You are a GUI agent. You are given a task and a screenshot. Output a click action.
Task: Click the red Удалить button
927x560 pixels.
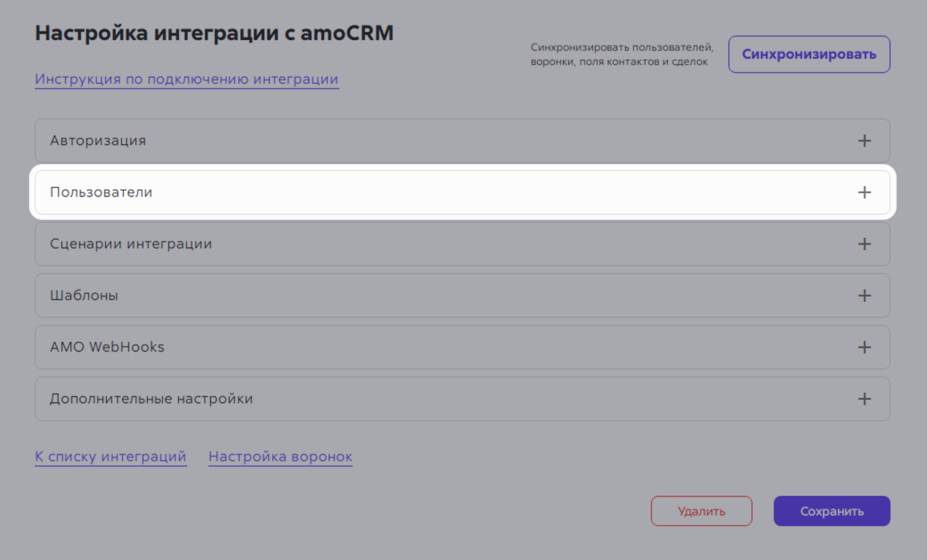pyautogui.click(x=702, y=511)
